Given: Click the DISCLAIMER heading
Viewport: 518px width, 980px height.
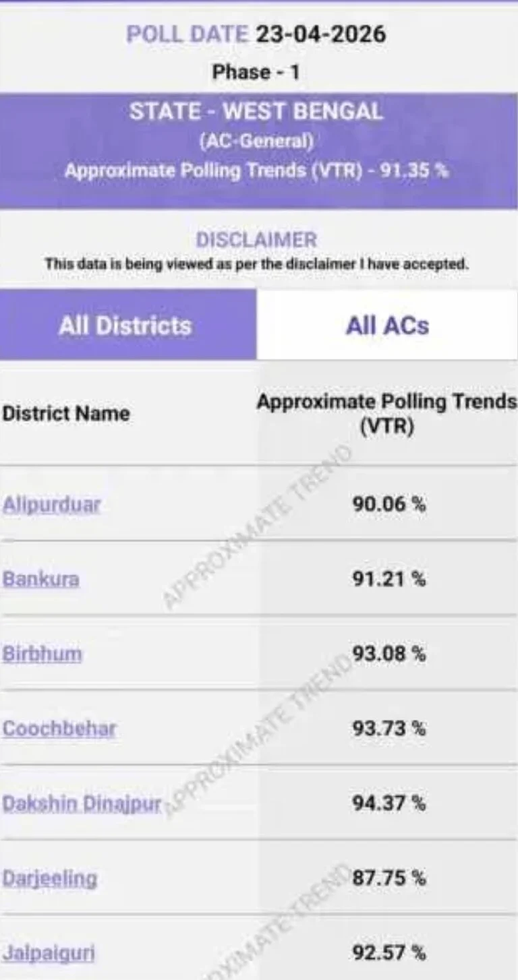Looking at the screenshot, I should click(x=256, y=240).
